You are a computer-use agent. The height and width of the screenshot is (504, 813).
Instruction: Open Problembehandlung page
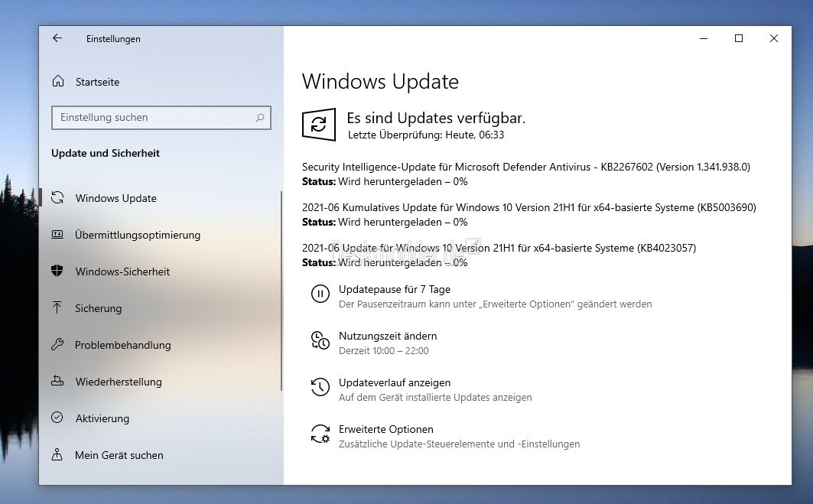(122, 345)
